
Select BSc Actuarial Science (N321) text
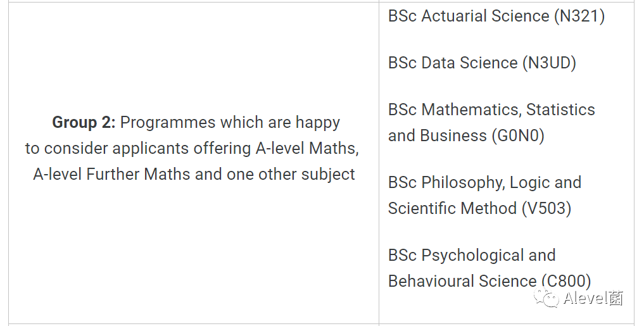coord(496,16)
